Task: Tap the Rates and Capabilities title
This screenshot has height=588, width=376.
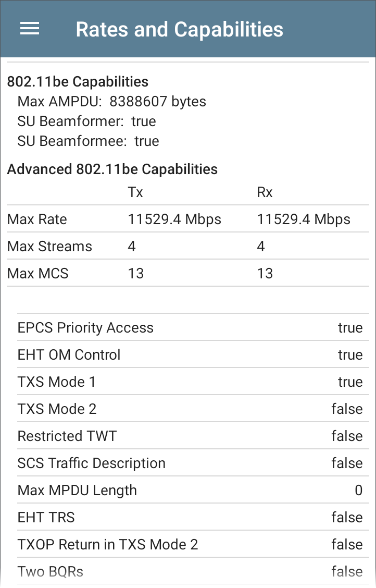Action: (179, 29)
